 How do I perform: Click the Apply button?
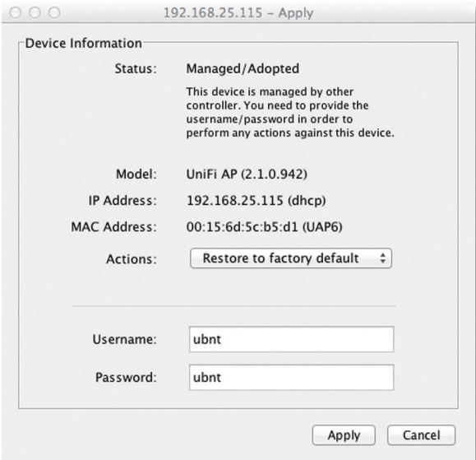344,435
